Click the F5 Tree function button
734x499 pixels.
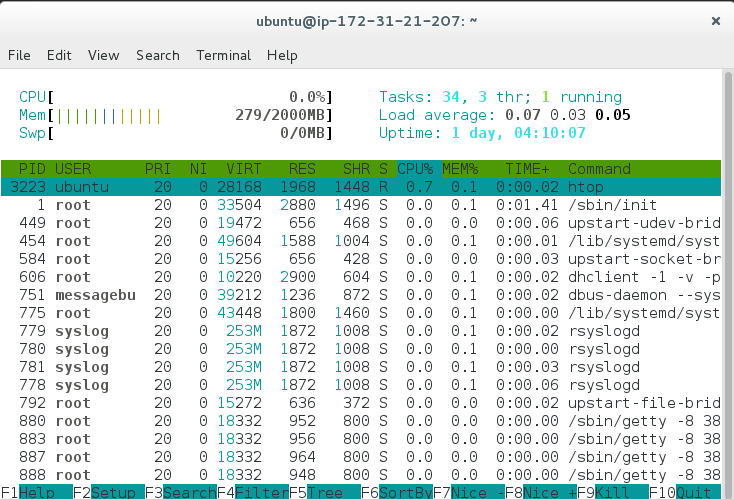pos(325,492)
